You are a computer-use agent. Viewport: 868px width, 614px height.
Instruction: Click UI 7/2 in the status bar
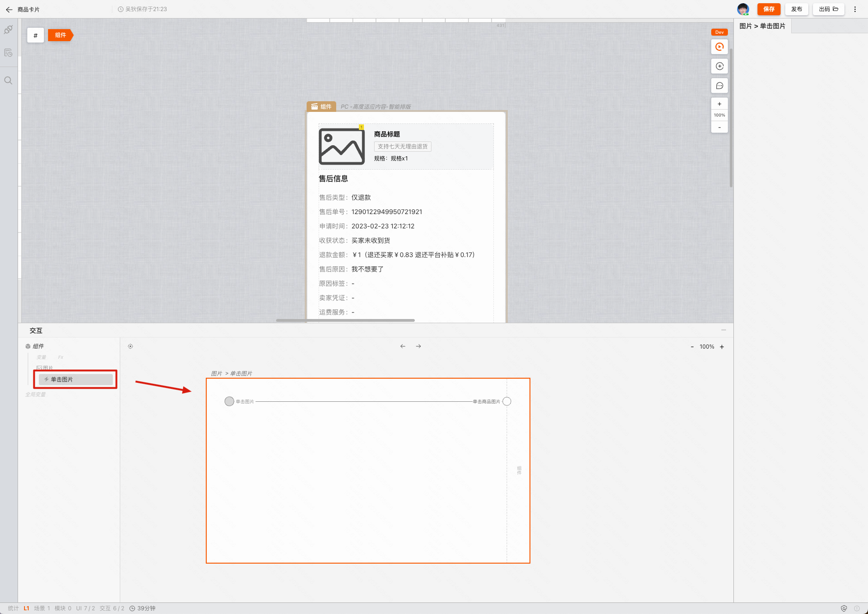[86, 608]
